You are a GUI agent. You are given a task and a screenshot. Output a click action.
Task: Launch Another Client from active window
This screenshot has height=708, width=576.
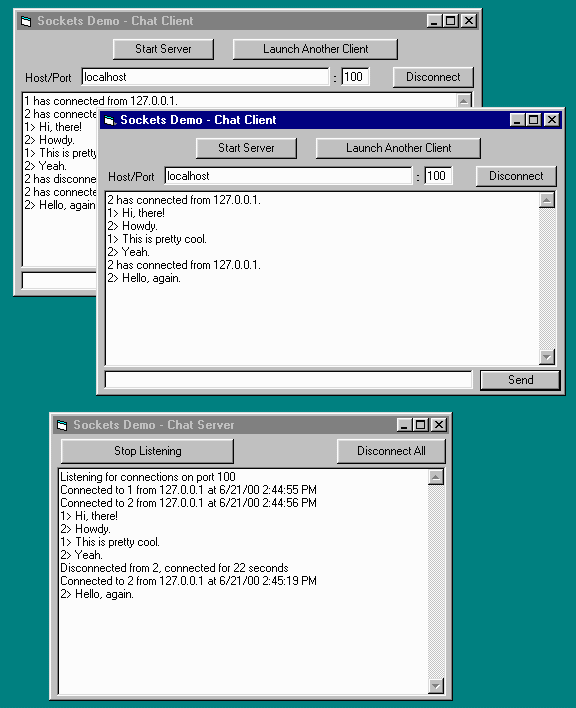[398, 148]
